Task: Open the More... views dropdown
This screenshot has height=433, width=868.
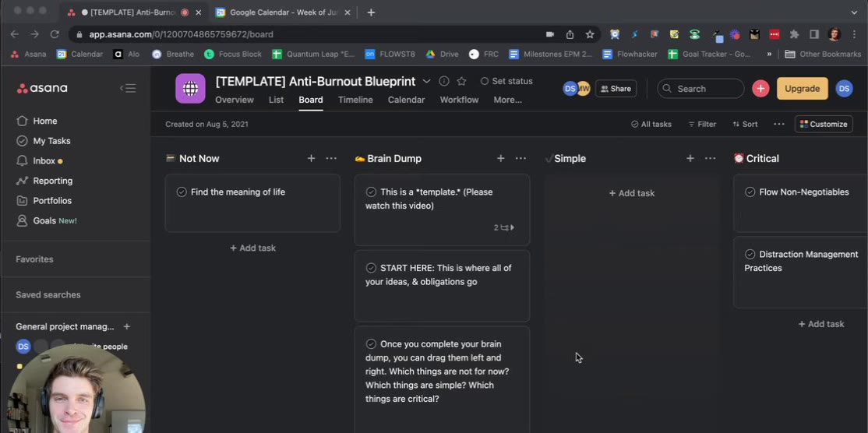Action: click(x=507, y=100)
